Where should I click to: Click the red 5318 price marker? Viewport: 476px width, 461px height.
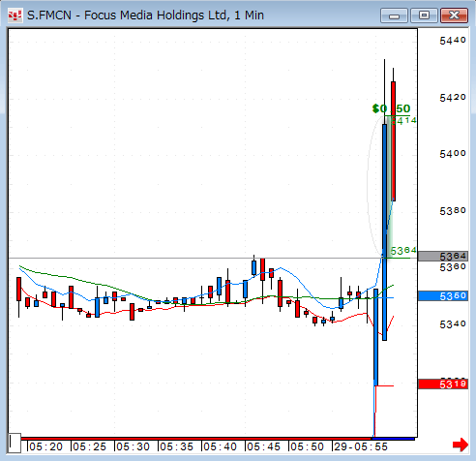tap(443, 384)
